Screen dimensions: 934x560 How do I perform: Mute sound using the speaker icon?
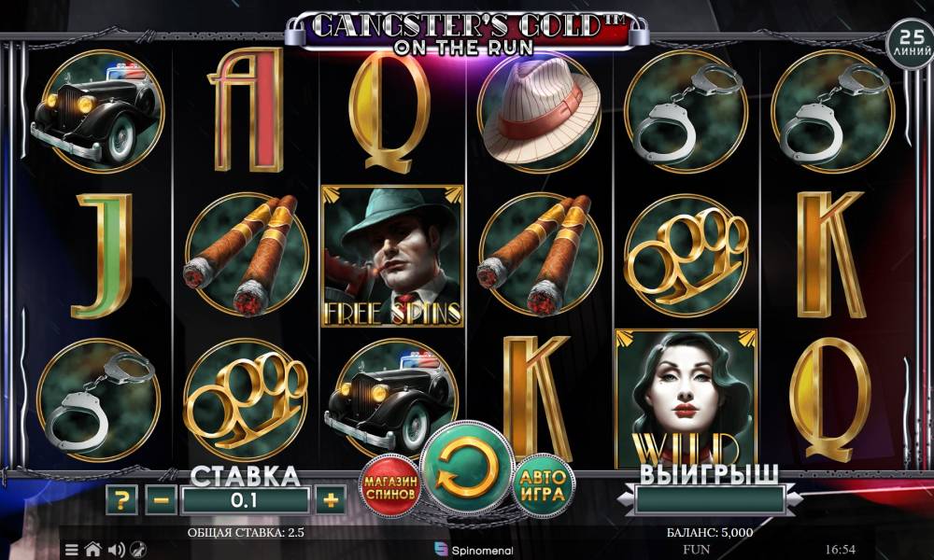(x=116, y=550)
